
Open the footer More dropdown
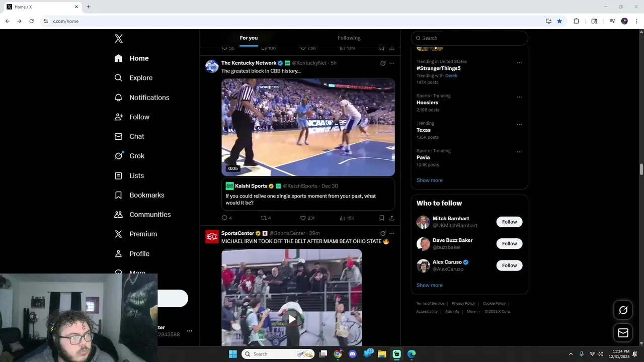[473, 312]
